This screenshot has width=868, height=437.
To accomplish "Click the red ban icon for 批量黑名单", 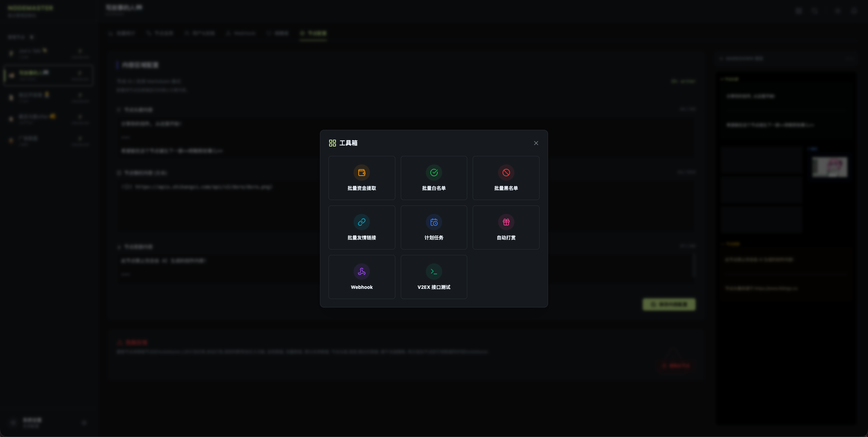I will pos(506,173).
